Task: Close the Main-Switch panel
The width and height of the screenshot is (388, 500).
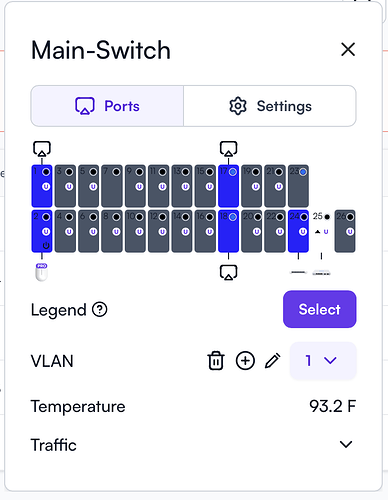Action: click(348, 50)
